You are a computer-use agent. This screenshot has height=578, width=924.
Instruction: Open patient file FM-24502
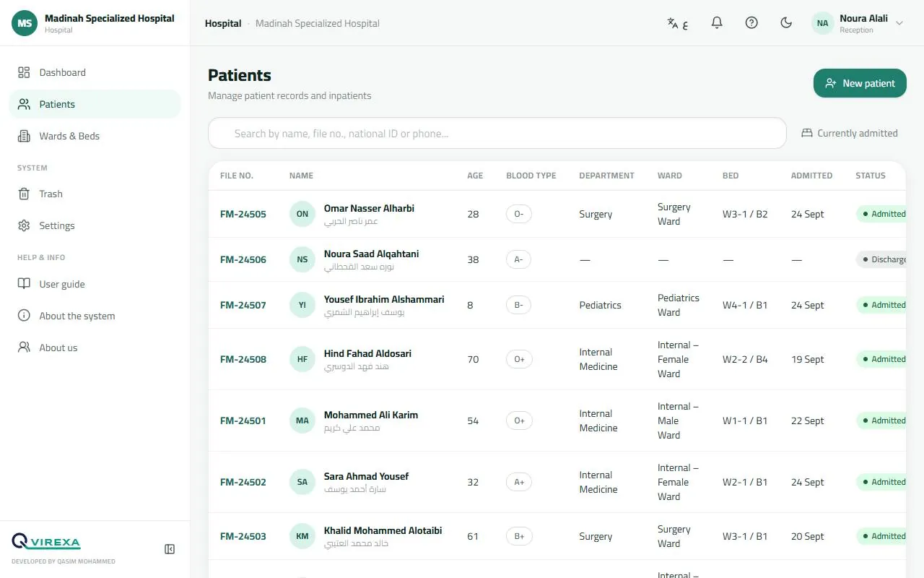click(x=243, y=482)
